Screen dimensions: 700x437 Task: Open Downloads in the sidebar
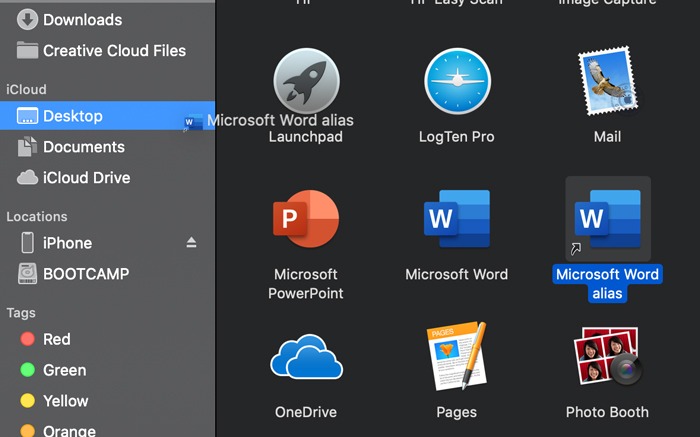pos(82,19)
